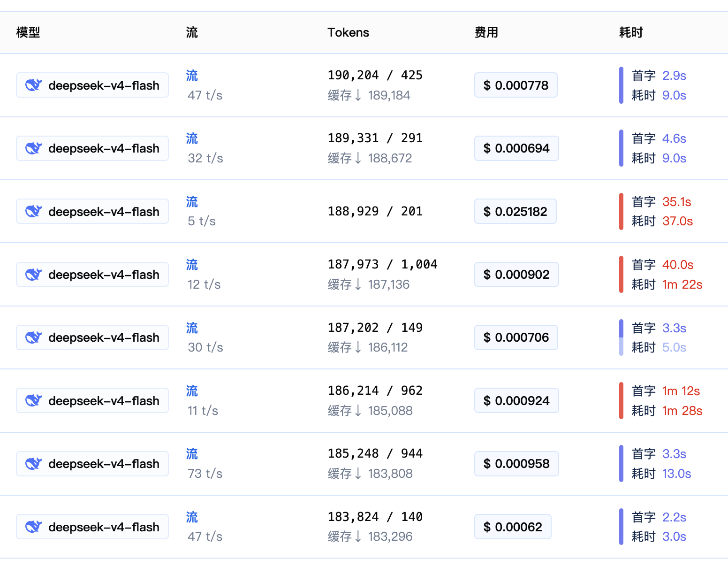Click the blue 流 label above 12 t/s
This screenshot has height=567, width=728.
tap(192, 264)
